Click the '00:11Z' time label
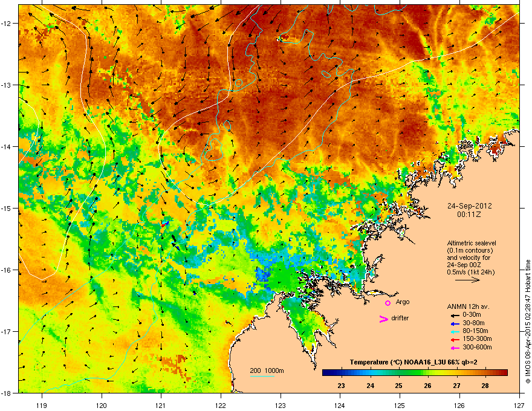The height and width of the screenshot is (411, 532). tap(469, 215)
